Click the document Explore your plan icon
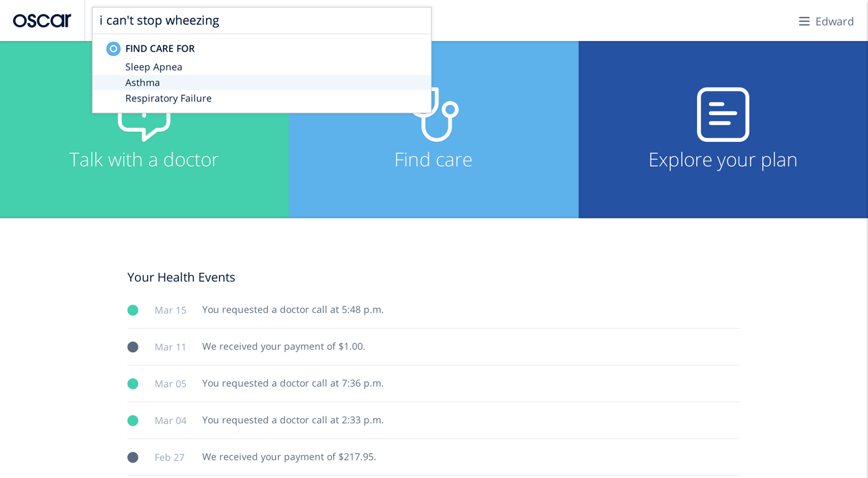The height and width of the screenshot is (478, 868). pyautogui.click(x=723, y=115)
